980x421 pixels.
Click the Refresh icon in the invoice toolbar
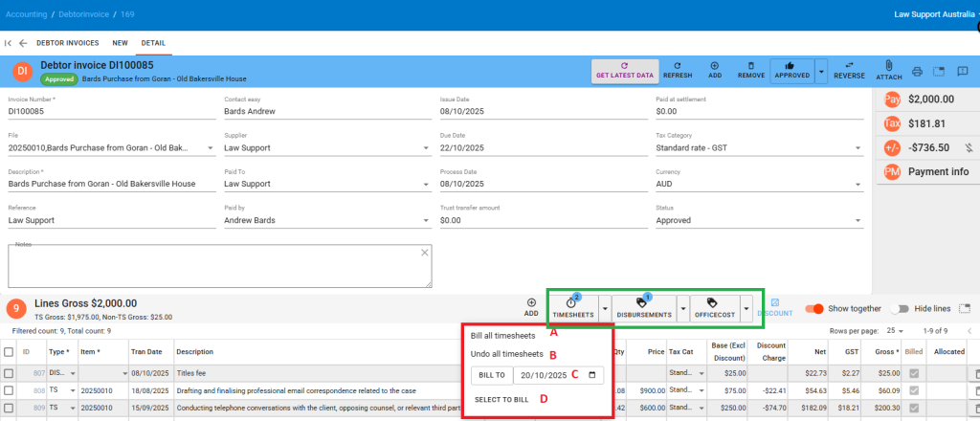click(677, 66)
